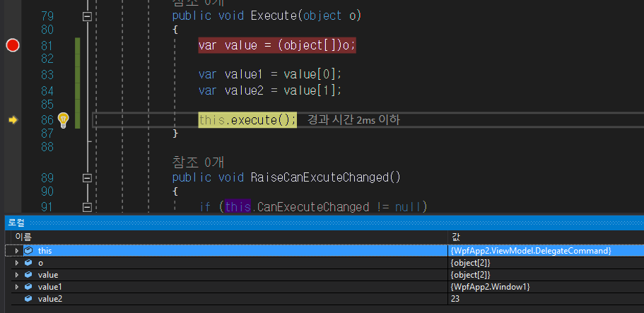Click line number 81 in the margin
Screen dimensions: 644x313
pyautogui.click(x=47, y=46)
